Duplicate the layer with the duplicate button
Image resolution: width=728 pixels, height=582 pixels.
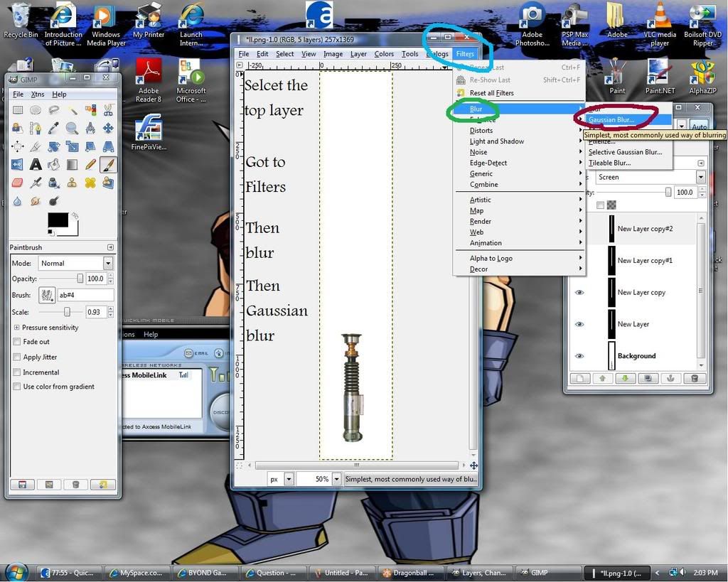click(x=648, y=378)
